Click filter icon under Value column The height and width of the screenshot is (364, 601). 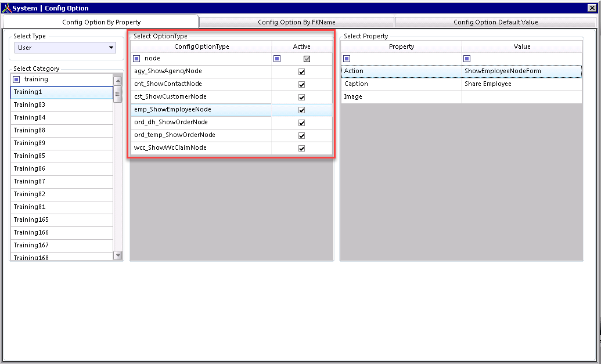coord(467,59)
